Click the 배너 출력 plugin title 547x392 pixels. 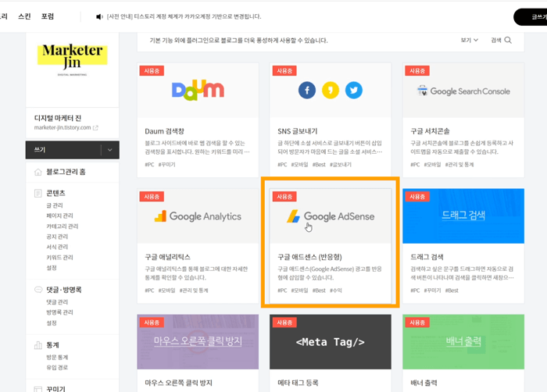pyautogui.click(x=424, y=383)
